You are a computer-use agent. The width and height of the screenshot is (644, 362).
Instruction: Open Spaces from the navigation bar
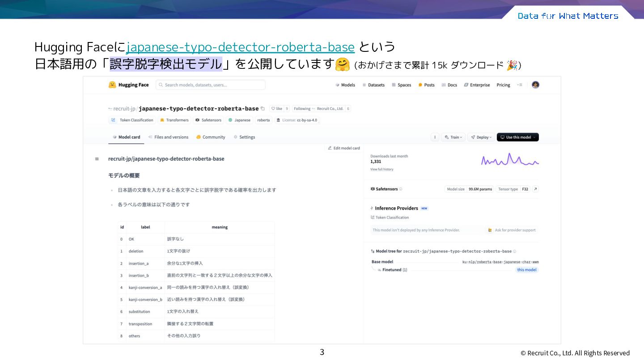point(402,85)
